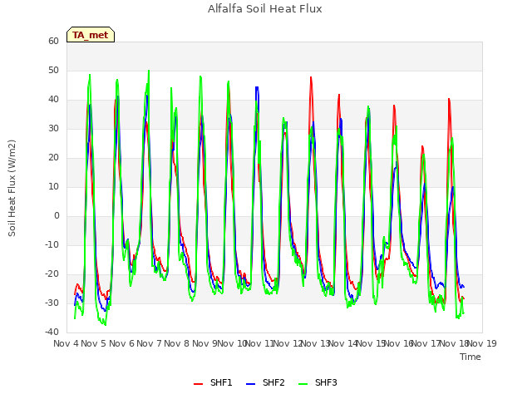This screenshot has height=399, width=532.
Task: Click the 0 y-axis tick label
Action: tap(57, 216)
